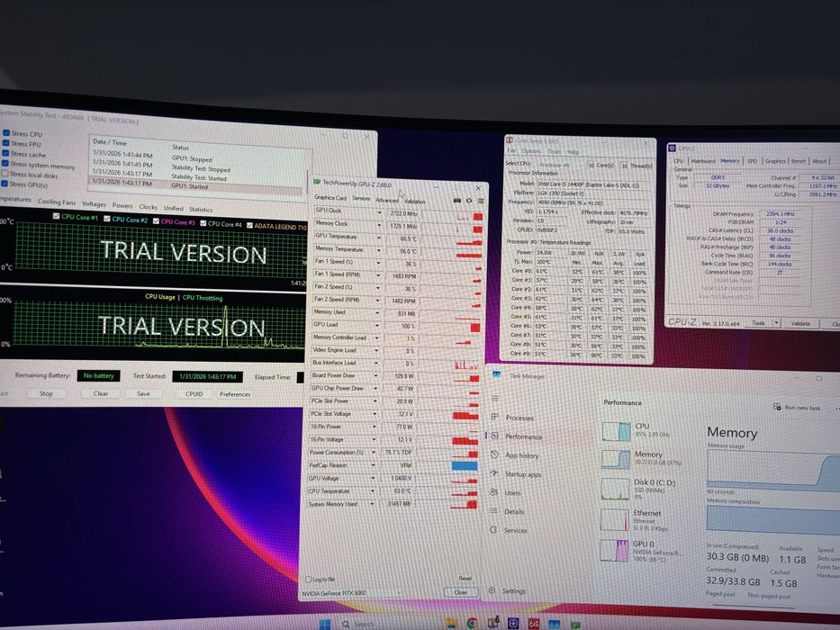840x630 pixels.
Task: Uncheck Stress system memory checkbox
Action: pos(5,164)
